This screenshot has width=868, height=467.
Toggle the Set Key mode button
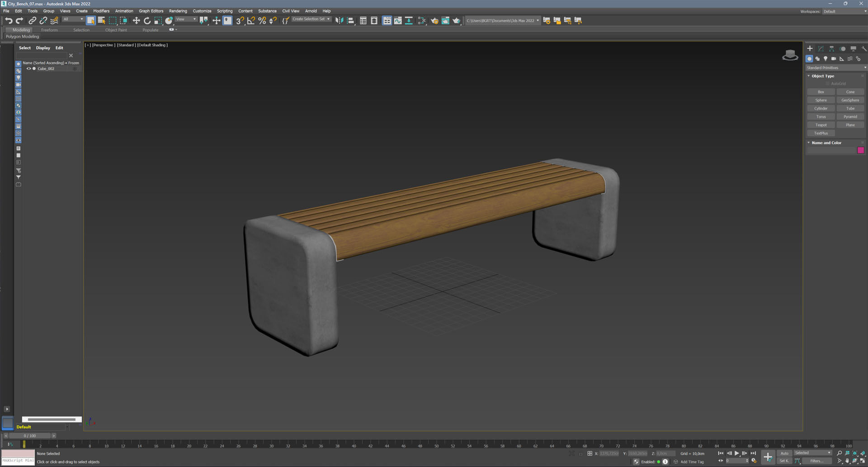[784, 461]
